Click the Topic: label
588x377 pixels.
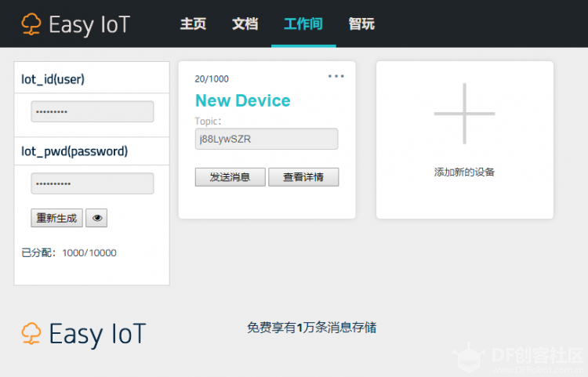pos(208,121)
